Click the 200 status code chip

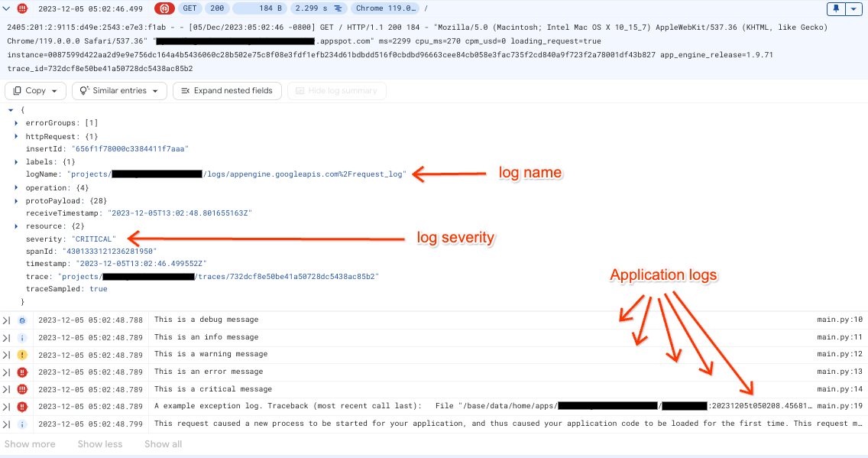coord(217,8)
